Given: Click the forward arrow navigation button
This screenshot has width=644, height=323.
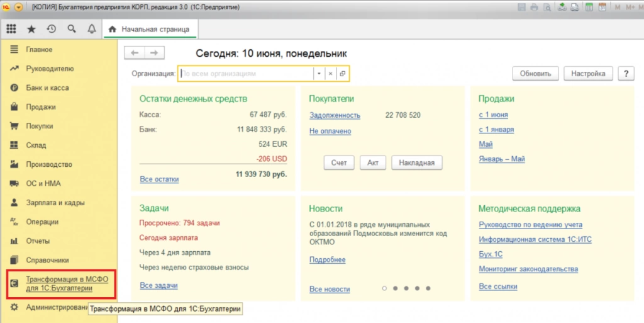Looking at the screenshot, I should (154, 53).
